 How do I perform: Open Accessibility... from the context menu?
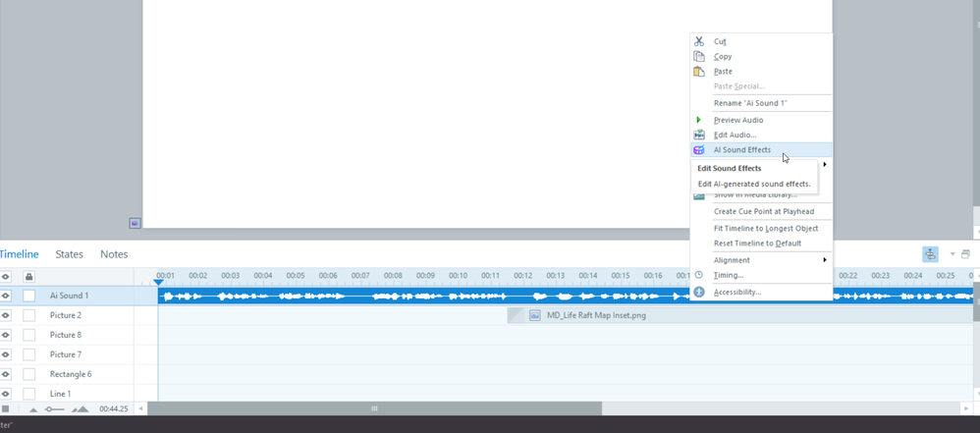[x=761, y=292]
